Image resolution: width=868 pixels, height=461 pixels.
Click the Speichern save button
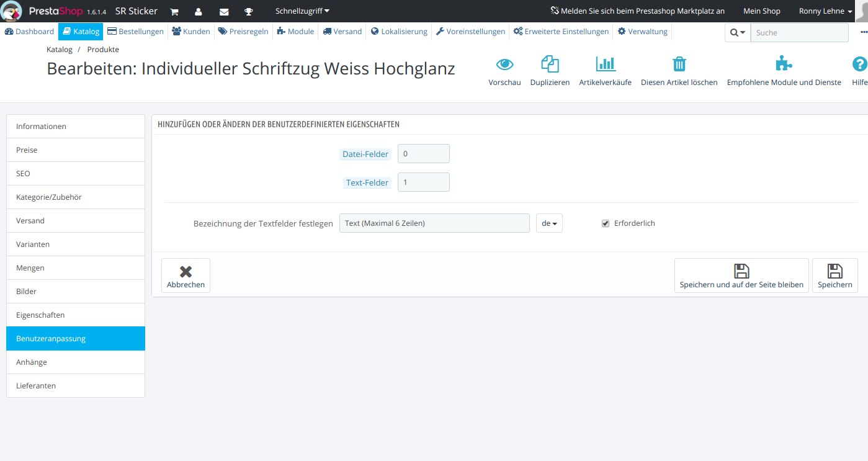835,275
